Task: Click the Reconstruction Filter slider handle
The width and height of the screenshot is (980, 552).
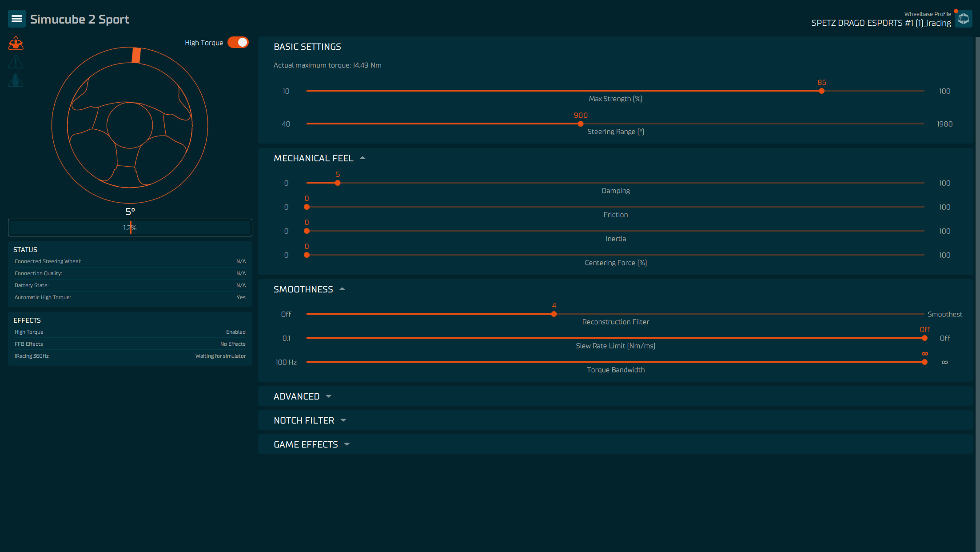Action: pos(554,314)
